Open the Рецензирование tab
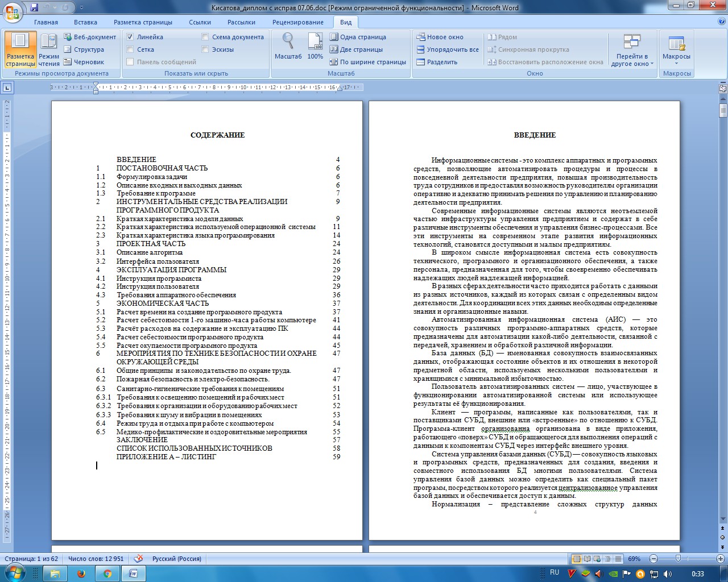This screenshot has height=582, width=728. click(x=298, y=22)
